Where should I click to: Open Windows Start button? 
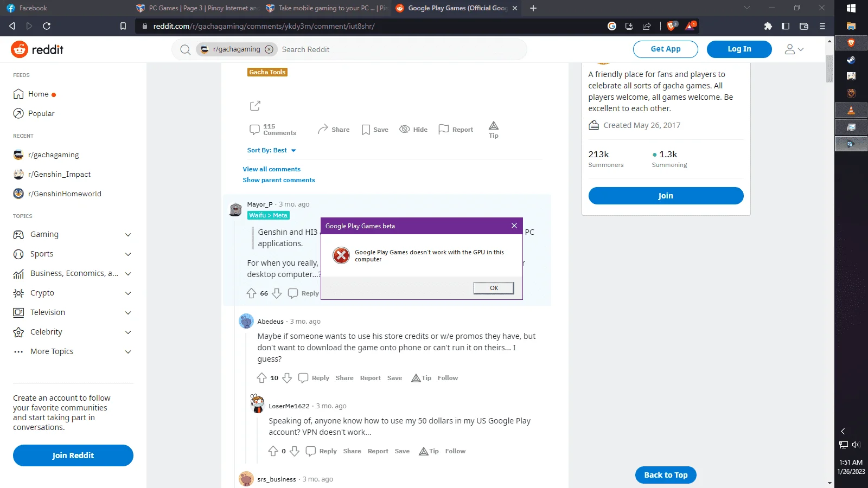point(851,8)
